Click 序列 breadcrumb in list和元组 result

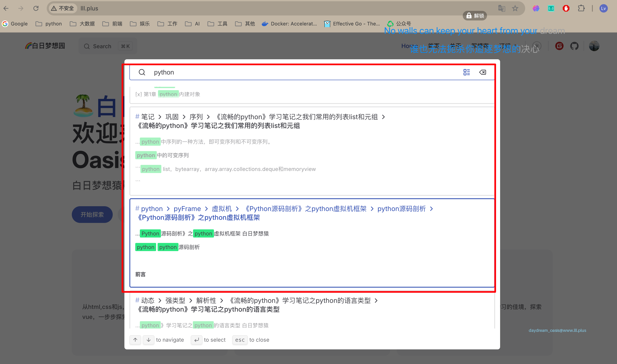point(196,117)
